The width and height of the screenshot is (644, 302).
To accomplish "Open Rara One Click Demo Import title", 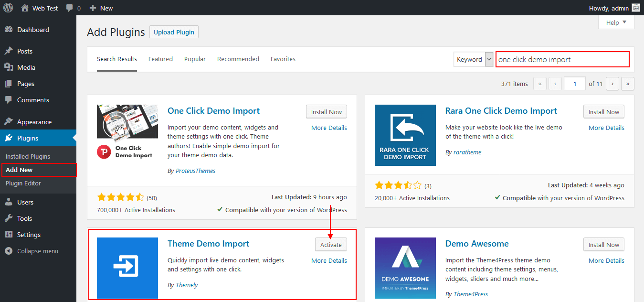I will [501, 111].
